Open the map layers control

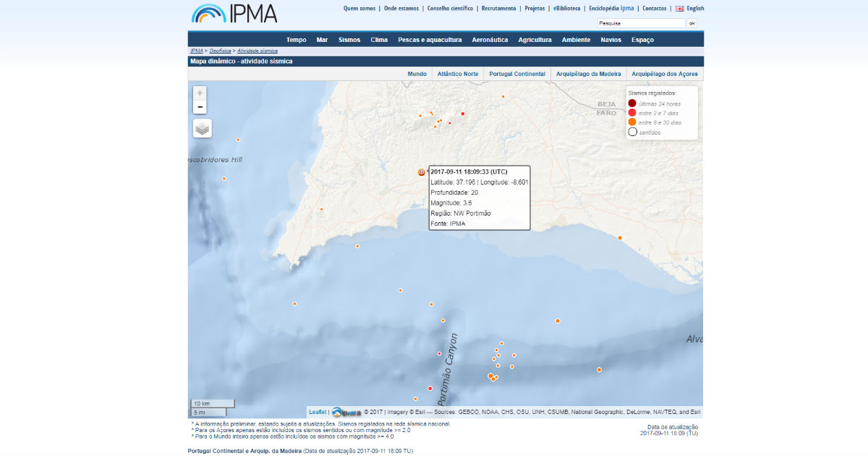point(203,129)
